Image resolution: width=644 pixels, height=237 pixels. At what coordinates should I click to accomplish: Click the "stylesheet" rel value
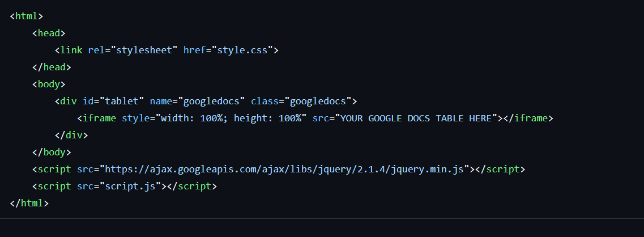point(144,50)
